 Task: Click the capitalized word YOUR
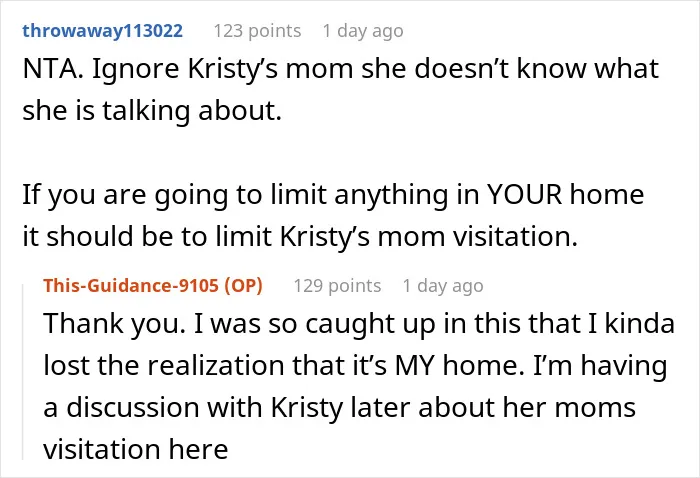[x=525, y=195]
